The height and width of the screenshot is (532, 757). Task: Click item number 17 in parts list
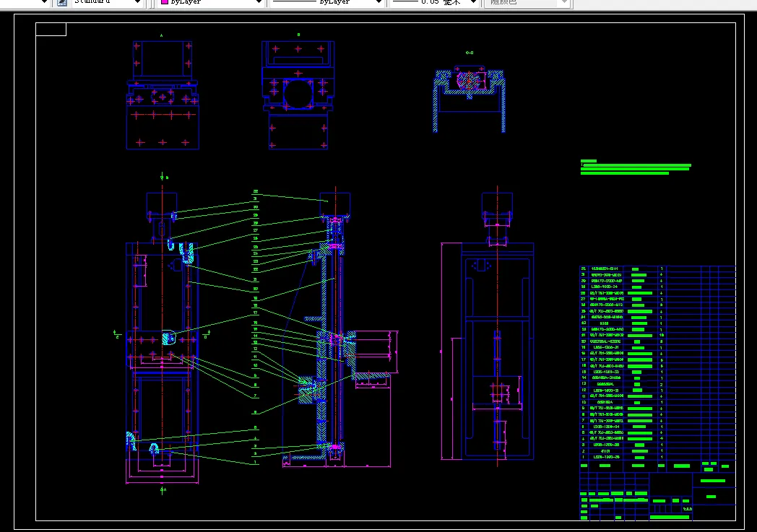click(583, 359)
